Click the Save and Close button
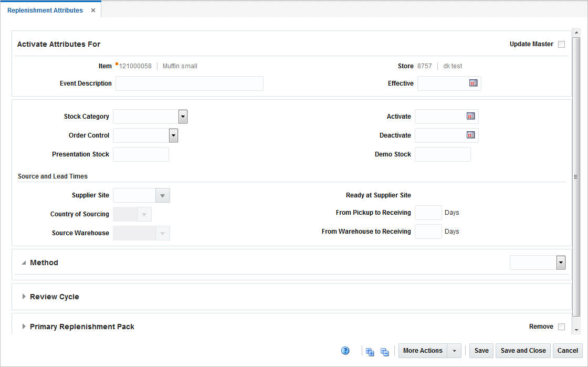 [523, 350]
